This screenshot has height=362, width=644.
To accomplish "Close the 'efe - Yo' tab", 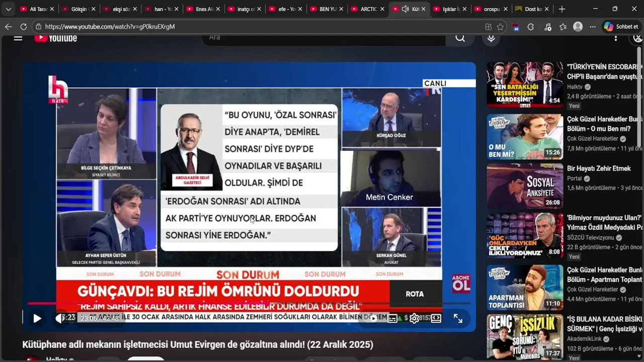I will tap(300, 9).
